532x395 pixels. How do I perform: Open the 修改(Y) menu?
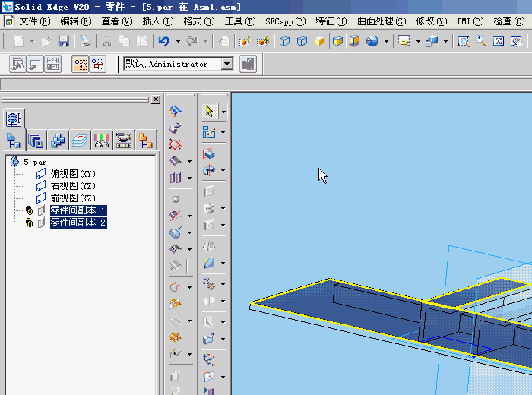click(432, 21)
